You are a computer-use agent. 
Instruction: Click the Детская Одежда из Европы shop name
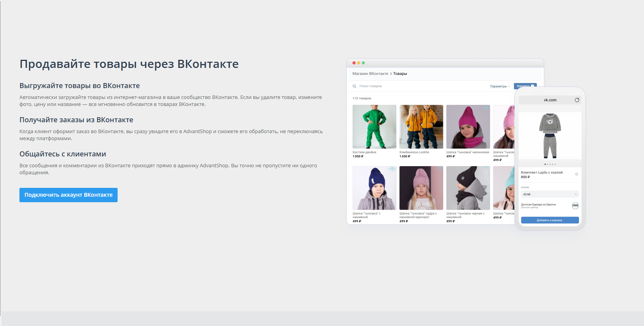click(x=538, y=205)
